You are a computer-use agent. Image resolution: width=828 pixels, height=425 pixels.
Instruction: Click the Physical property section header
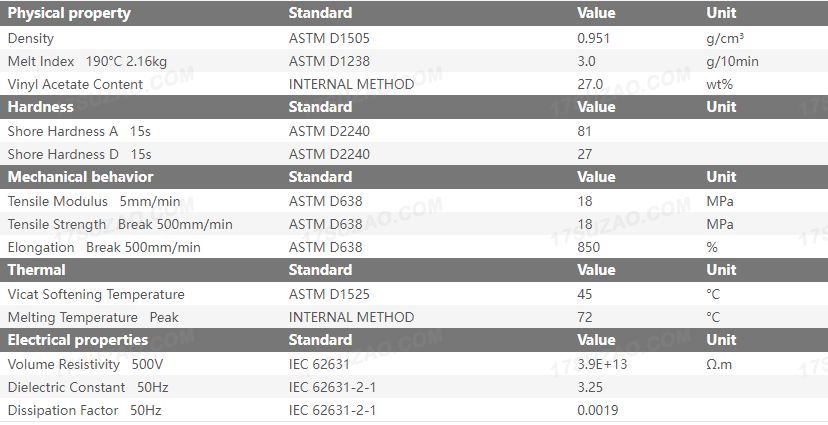69,13
